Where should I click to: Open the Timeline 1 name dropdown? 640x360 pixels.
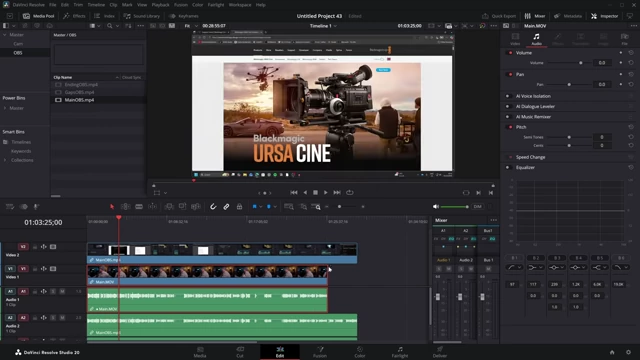[323, 26]
